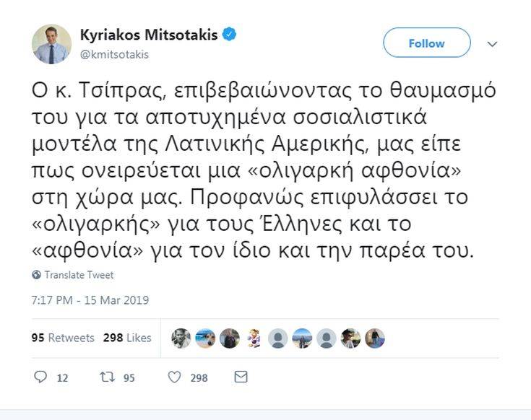The image size is (531, 420).
Task: Send tweet via the envelope message icon
Action: [241, 377]
